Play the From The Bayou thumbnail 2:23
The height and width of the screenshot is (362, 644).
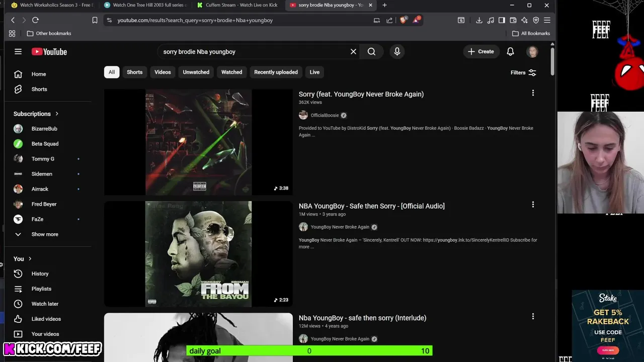(x=198, y=254)
